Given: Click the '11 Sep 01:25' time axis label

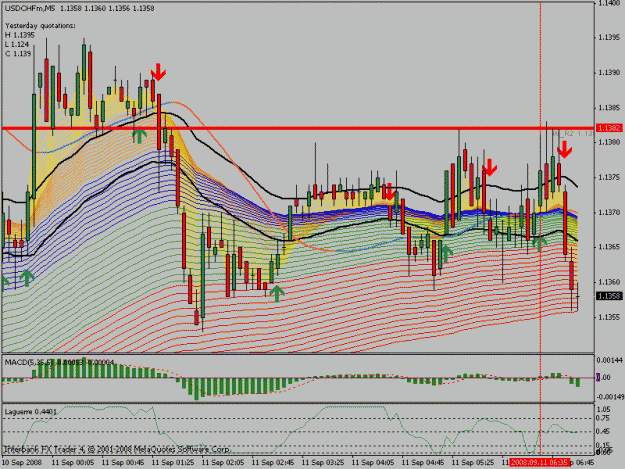Looking at the screenshot, I should click(x=173, y=462).
